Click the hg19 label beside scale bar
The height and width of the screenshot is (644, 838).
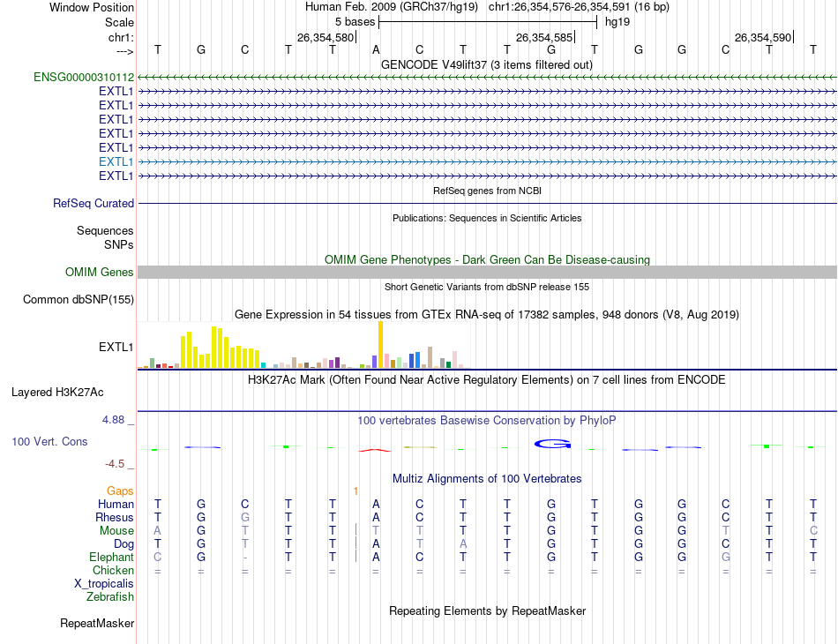[x=617, y=22]
